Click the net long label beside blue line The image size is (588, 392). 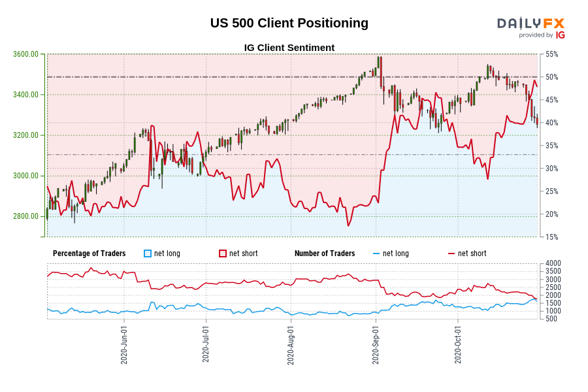point(396,253)
